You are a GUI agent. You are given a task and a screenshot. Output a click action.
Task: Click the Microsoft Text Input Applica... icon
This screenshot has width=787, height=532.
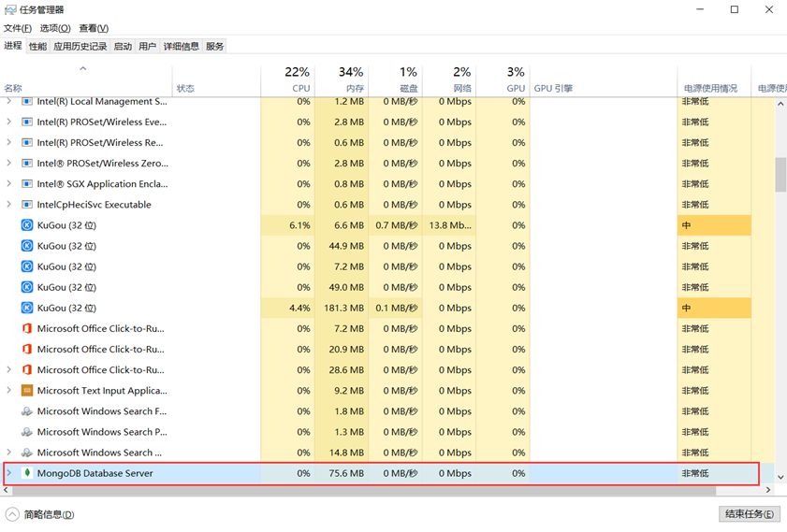(x=27, y=390)
